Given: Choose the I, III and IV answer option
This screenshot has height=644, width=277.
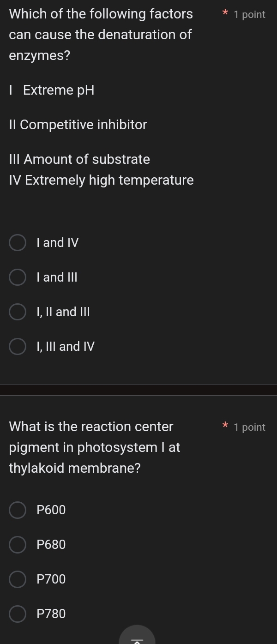Looking at the screenshot, I should (x=17, y=346).
